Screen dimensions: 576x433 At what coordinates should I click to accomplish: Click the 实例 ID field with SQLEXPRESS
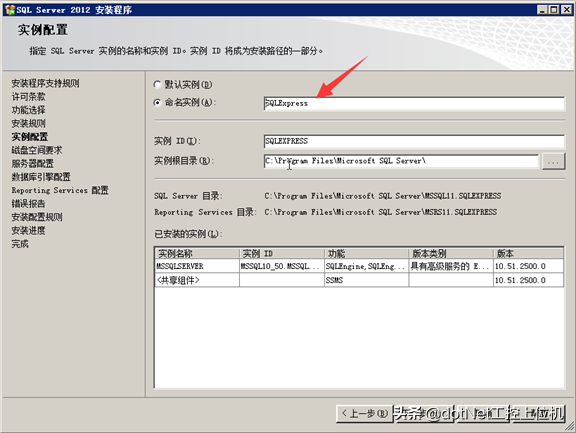(414, 141)
